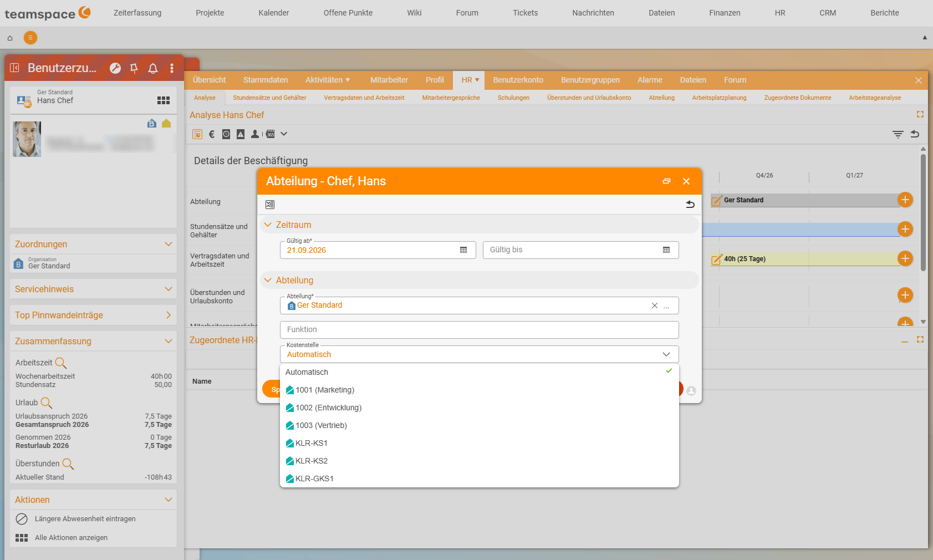Clear the Ger Standard department selection
Viewport: 933px width, 560px height.
(x=655, y=306)
